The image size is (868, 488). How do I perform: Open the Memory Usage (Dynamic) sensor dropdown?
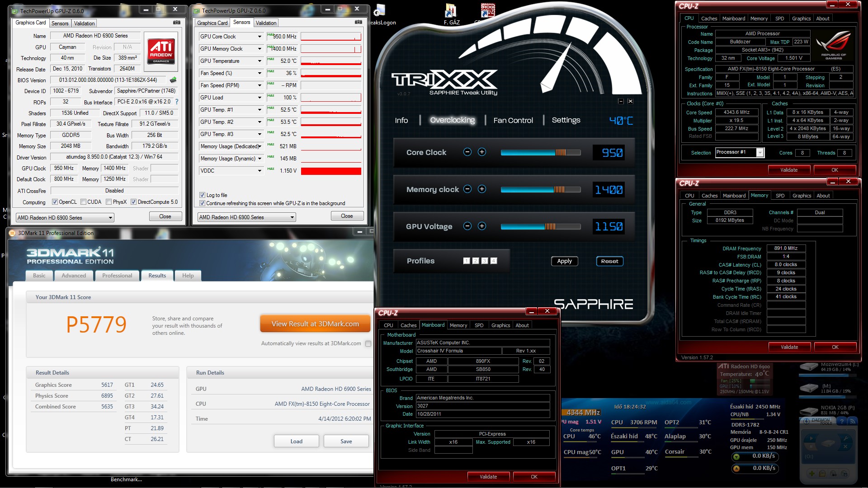point(259,159)
